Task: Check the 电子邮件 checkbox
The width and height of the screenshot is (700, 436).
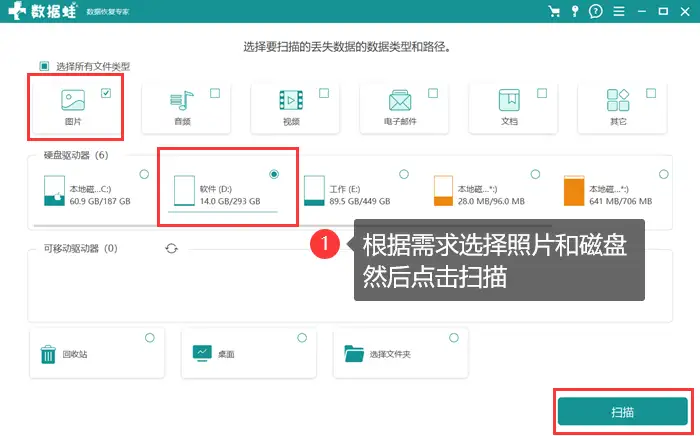Action: point(433,93)
